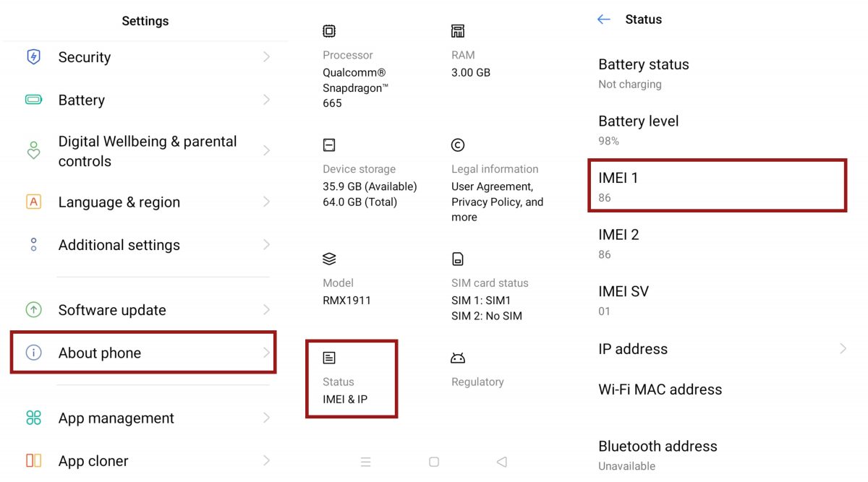
Task: Tap the Device storage icon
Action: 329,145
